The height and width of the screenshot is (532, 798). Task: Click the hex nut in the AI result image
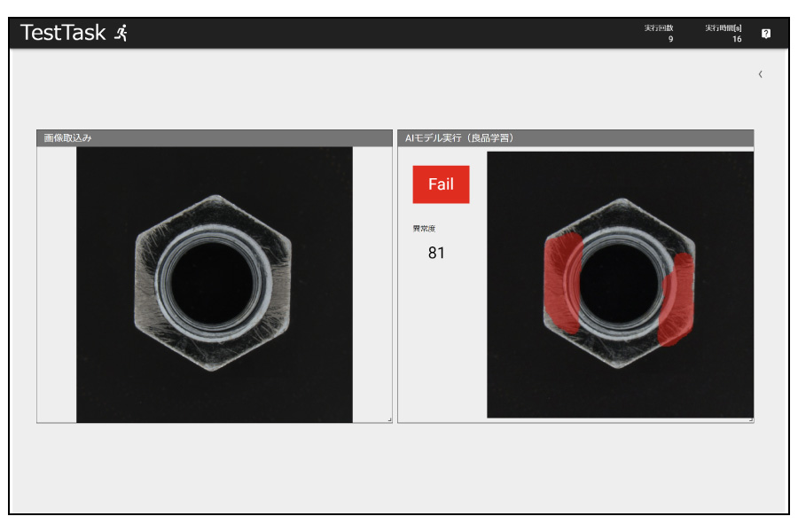pyautogui.click(x=620, y=284)
